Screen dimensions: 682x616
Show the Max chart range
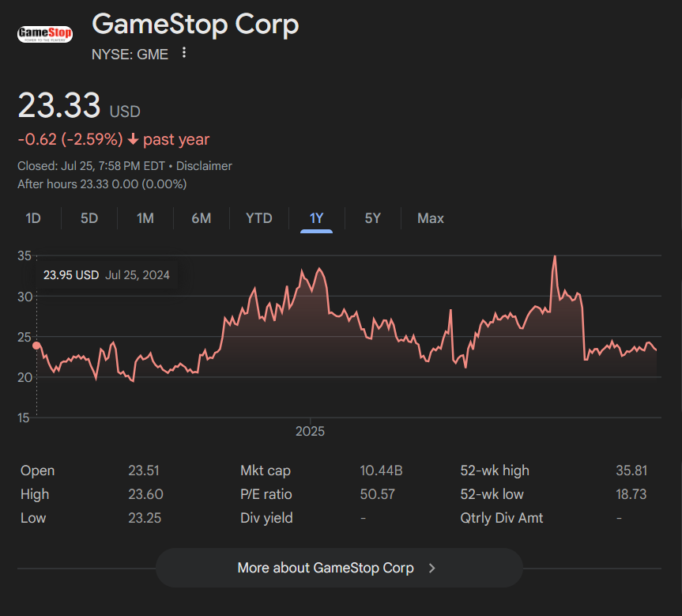[431, 218]
